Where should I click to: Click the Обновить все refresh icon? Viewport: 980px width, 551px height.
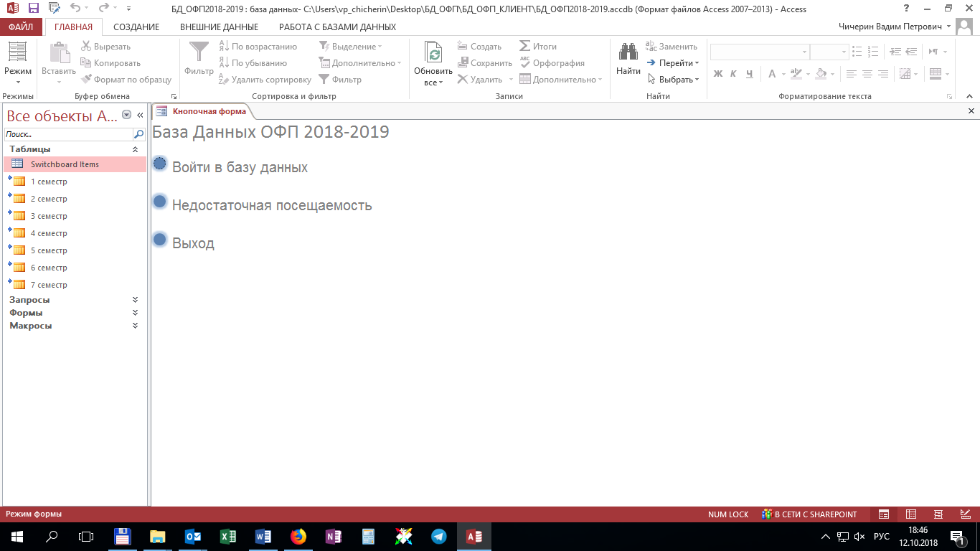point(433,52)
